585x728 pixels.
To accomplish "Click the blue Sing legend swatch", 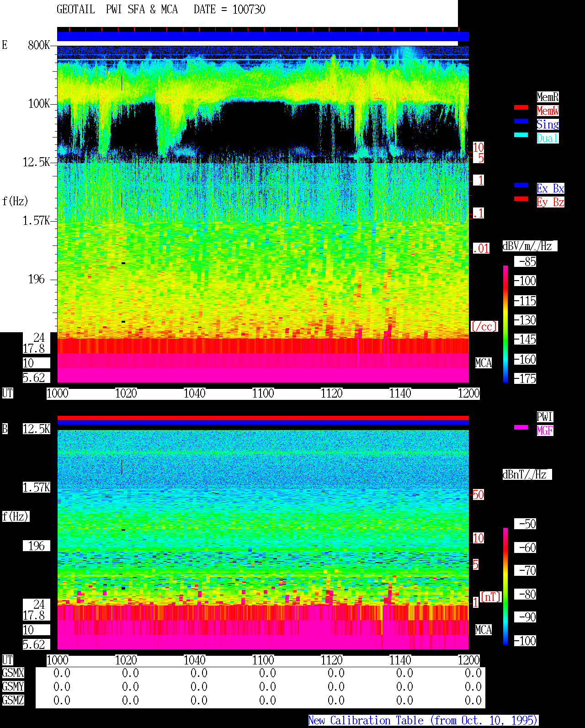I will click(x=521, y=121).
